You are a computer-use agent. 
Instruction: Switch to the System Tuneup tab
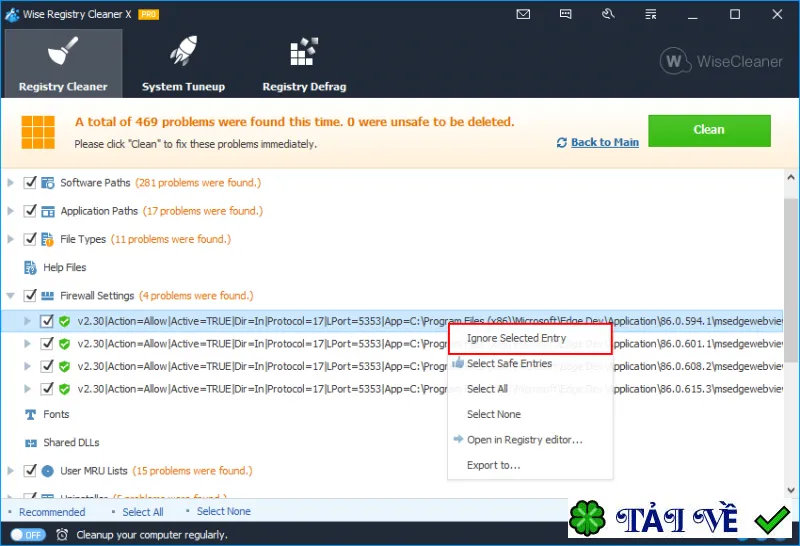point(183,63)
